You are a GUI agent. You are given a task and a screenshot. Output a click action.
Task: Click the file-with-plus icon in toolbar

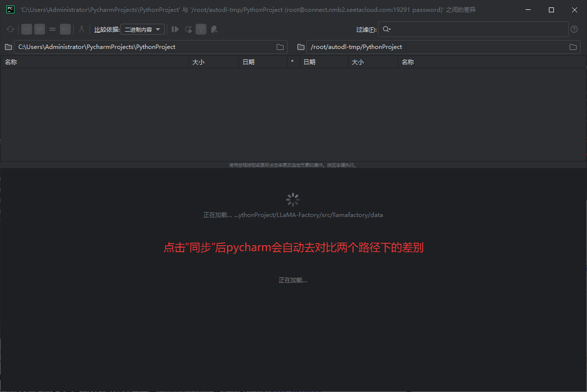[214, 29]
